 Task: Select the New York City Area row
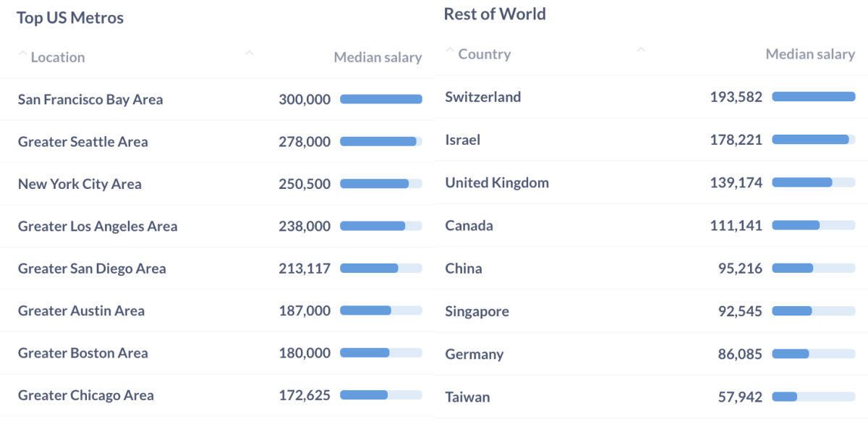[217, 184]
